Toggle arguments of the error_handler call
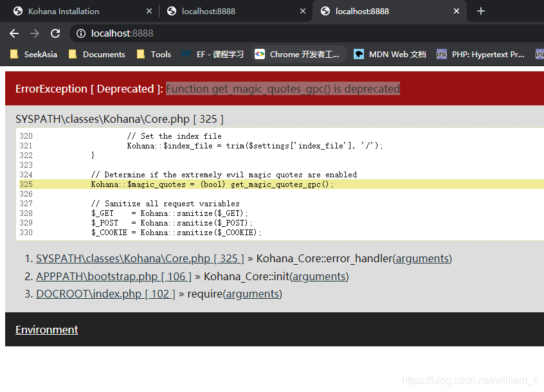The image size is (544, 392). coord(422,258)
